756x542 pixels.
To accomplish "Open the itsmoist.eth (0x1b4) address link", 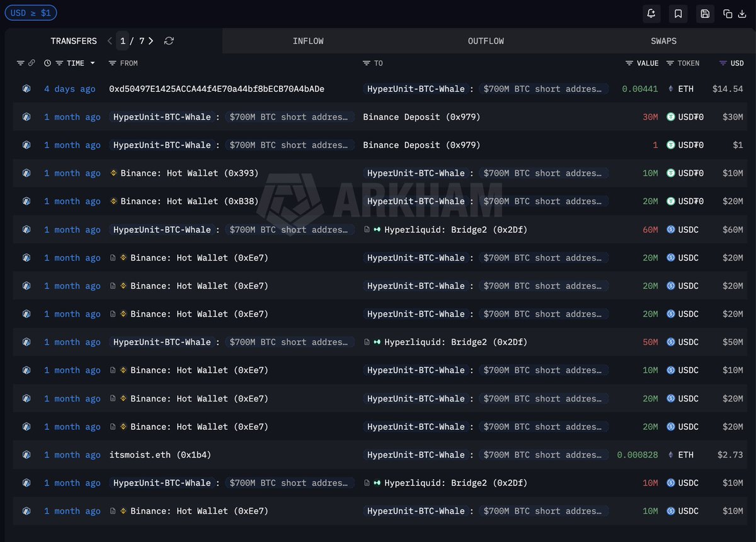I will tap(160, 454).
